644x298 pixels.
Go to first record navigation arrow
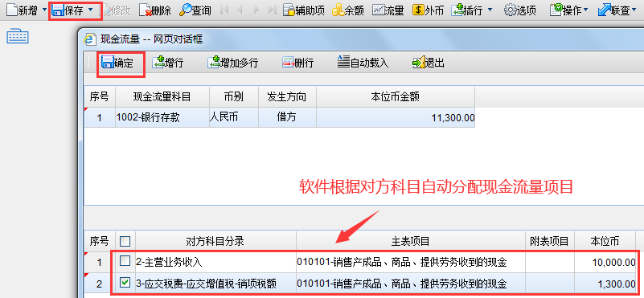224,10
